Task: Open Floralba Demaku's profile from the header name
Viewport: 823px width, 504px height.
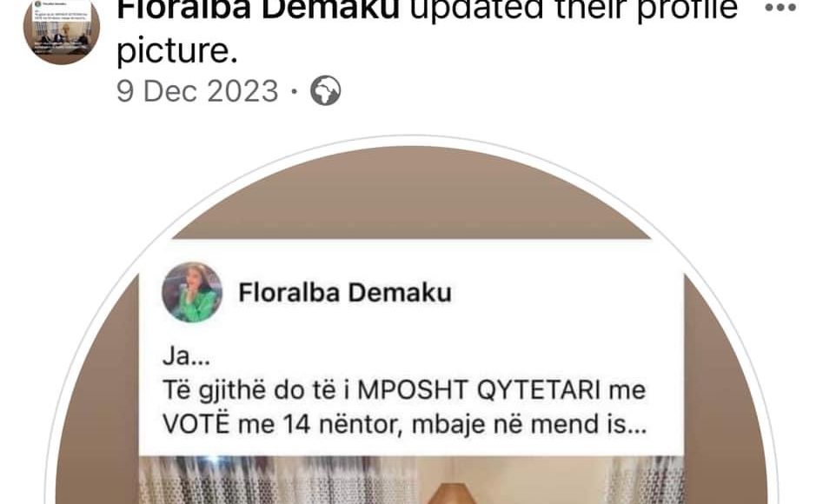Action: 258,10
